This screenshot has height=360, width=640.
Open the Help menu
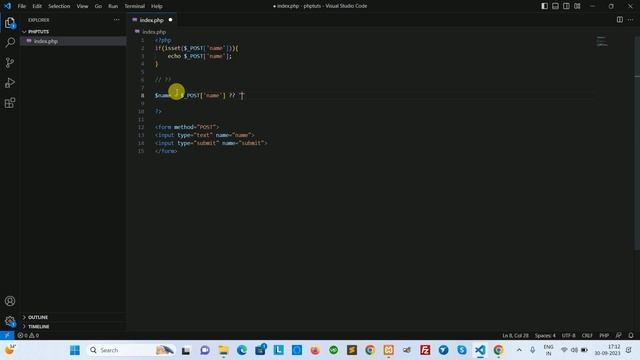click(157, 6)
